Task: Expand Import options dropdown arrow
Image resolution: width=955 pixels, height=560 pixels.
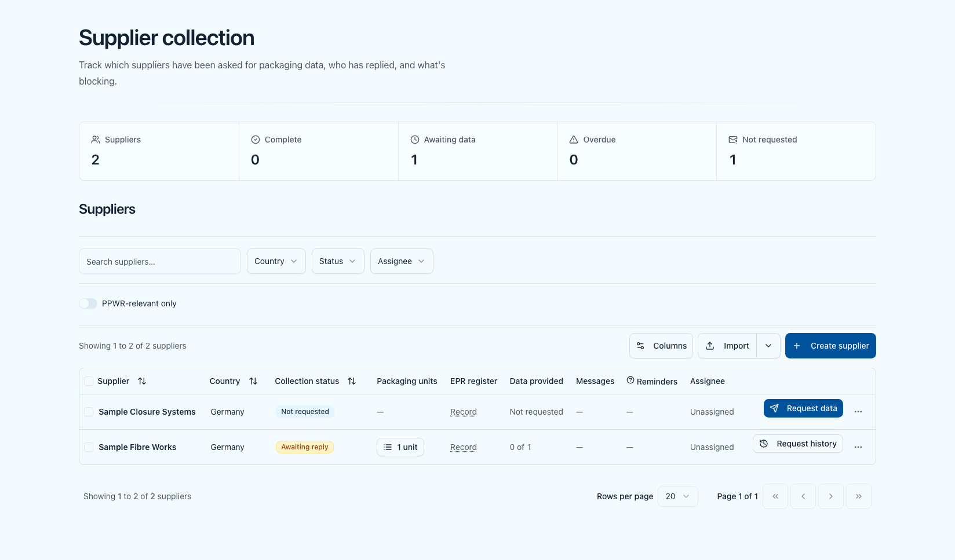Action: [768, 346]
